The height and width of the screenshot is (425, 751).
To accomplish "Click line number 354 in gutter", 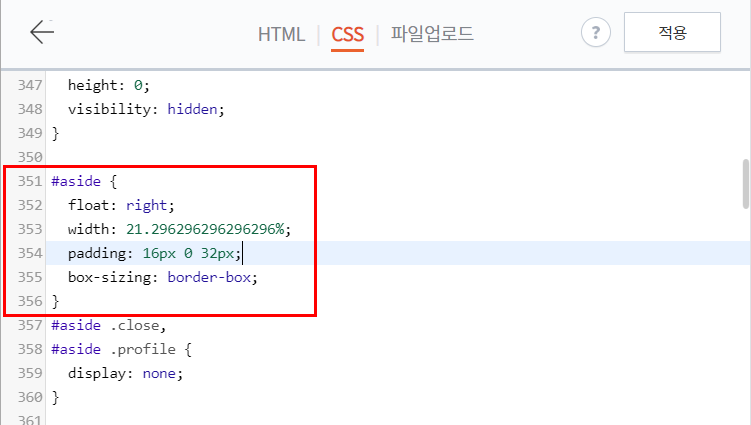I will tap(30, 253).
